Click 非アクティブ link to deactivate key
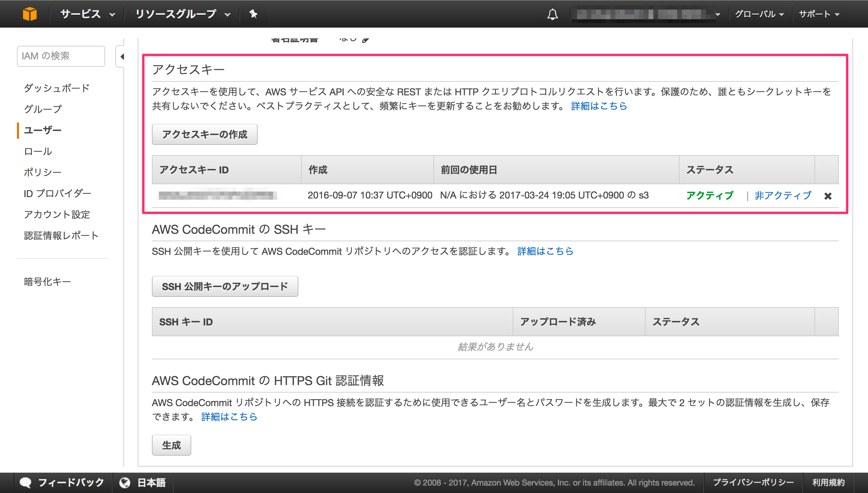The image size is (868, 493). coord(783,195)
